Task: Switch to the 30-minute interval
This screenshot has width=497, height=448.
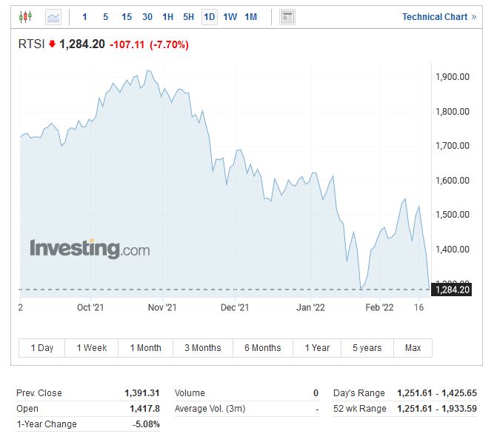Action: click(147, 16)
